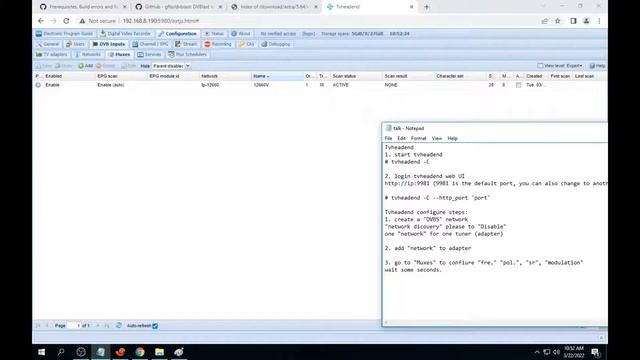Open the Debugging configuration tab

point(276,44)
